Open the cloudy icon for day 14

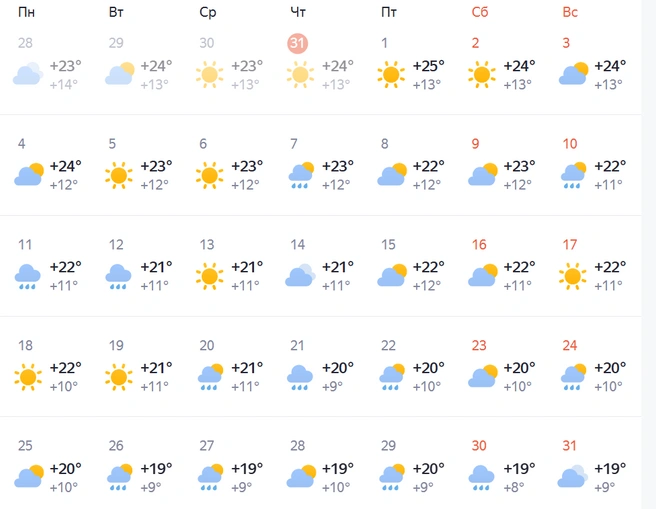[300, 276]
